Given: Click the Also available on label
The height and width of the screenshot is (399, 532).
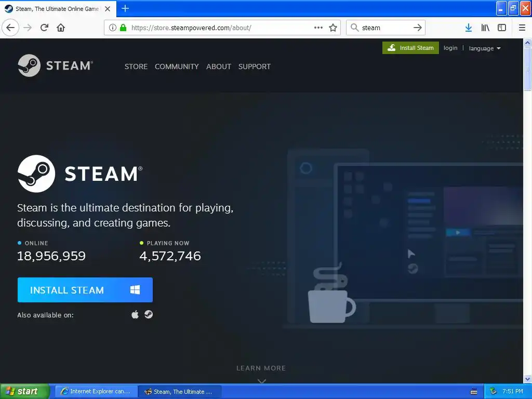Looking at the screenshot, I should (46, 315).
